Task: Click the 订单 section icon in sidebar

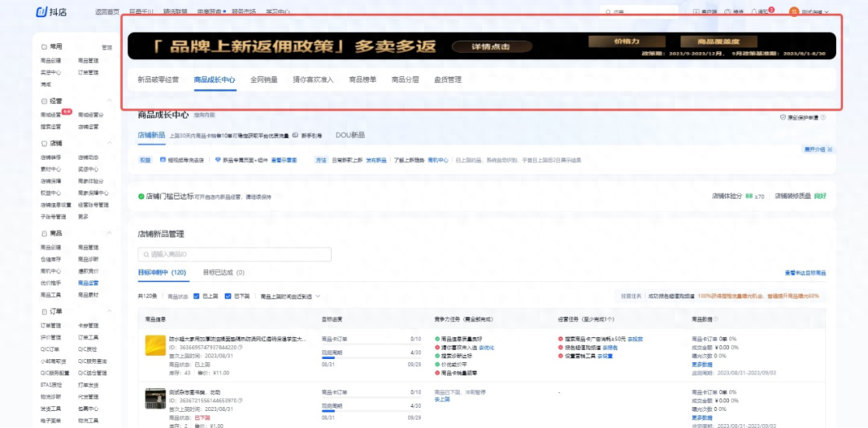Action: (x=44, y=312)
